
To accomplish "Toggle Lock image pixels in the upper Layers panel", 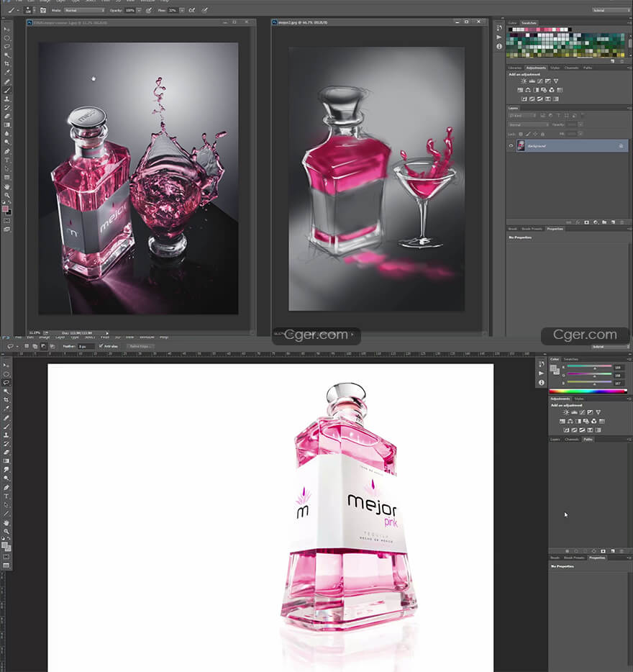I will (528, 134).
